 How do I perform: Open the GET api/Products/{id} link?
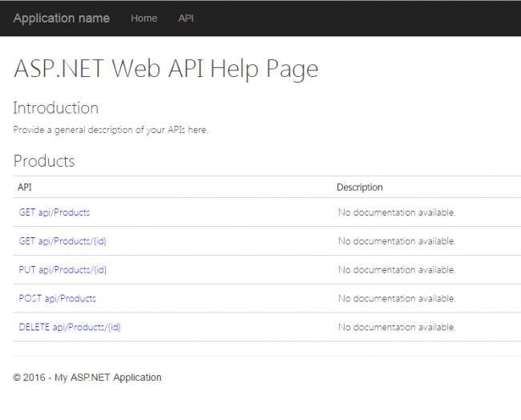[63, 241]
